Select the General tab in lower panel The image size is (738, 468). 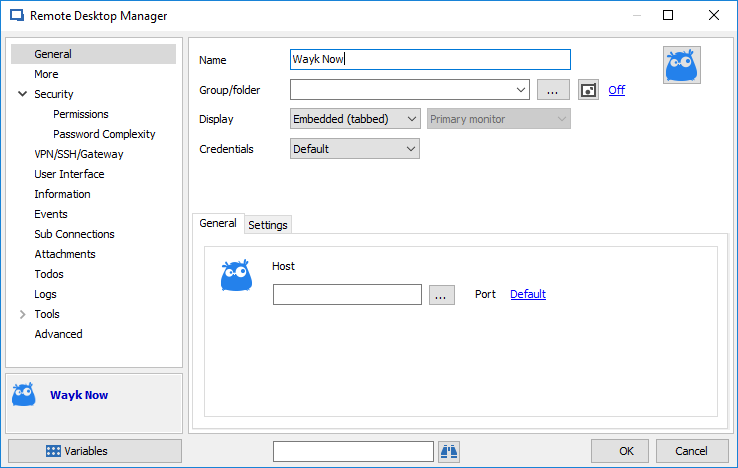[x=218, y=223]
